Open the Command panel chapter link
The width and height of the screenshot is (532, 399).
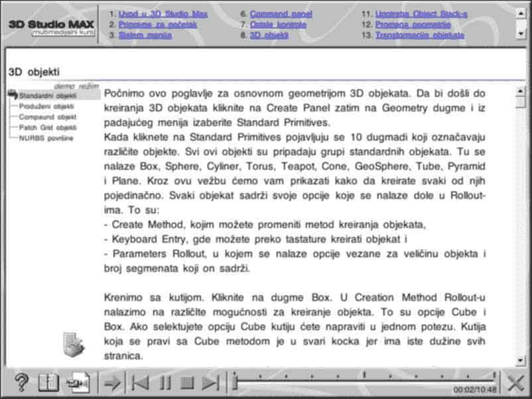coord(281,13)
